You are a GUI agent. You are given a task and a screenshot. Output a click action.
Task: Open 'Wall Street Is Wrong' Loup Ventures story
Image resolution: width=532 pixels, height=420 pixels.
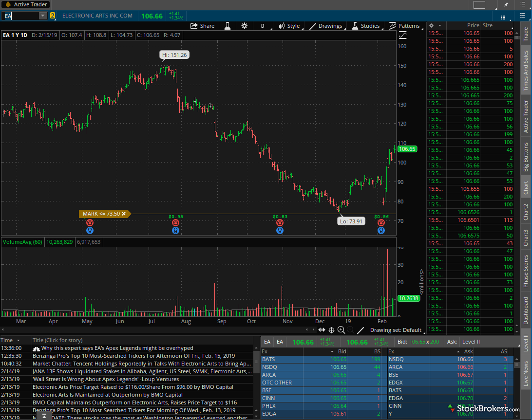tap(106, 379)
